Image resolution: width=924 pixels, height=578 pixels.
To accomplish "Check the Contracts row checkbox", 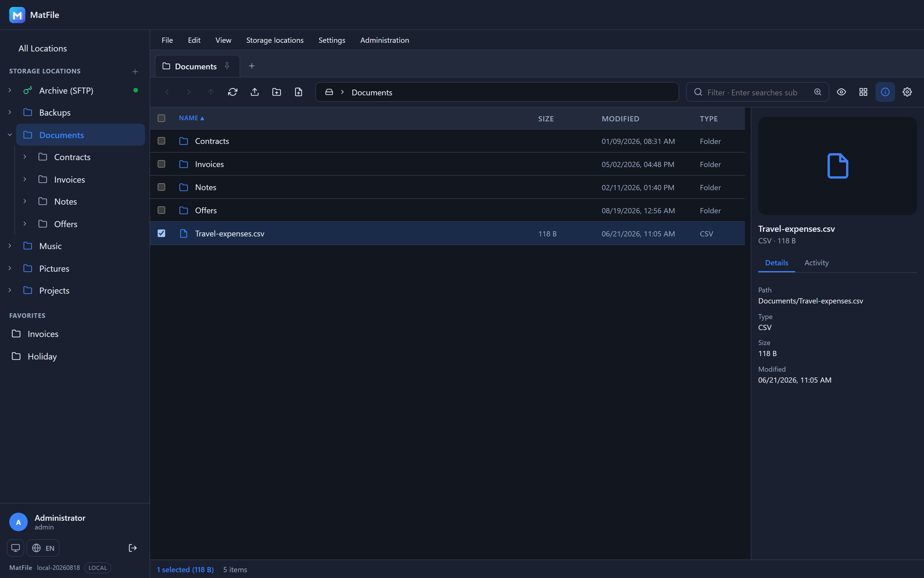I will (x=161, y=141).
